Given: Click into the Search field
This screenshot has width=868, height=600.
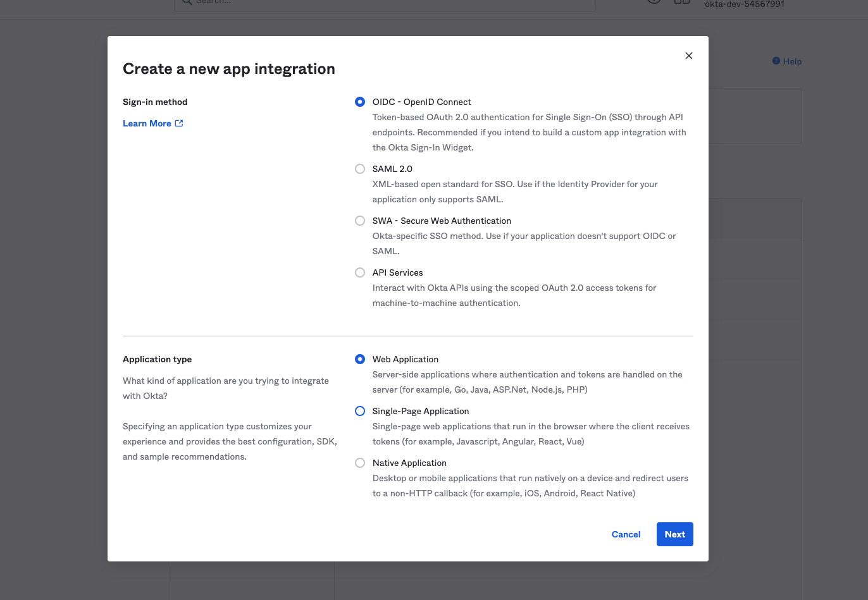Looking at the screenshot, I should (x=385, y=3).
